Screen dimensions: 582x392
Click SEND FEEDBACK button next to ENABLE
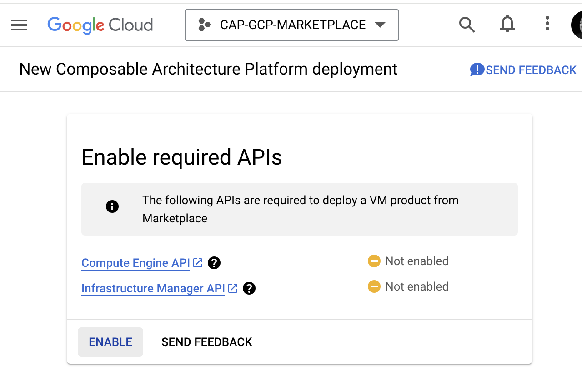click(207, 342)
